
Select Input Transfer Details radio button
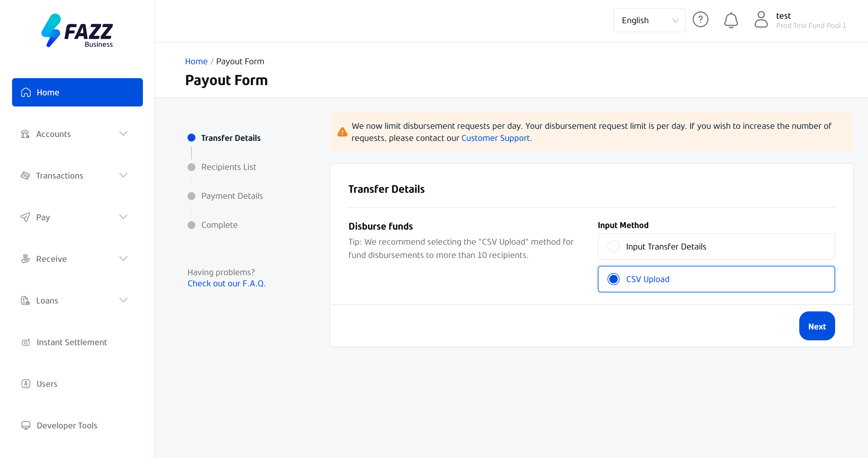[x=613, y=246]
